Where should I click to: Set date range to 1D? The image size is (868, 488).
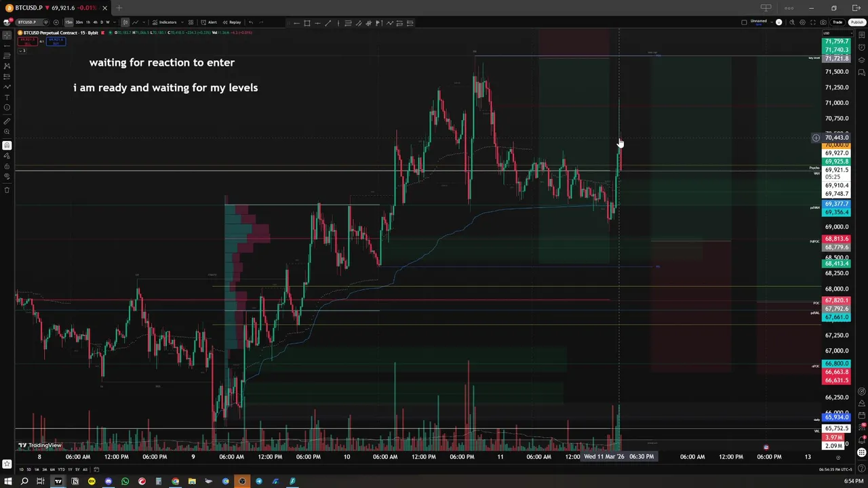tap(21, 470)
